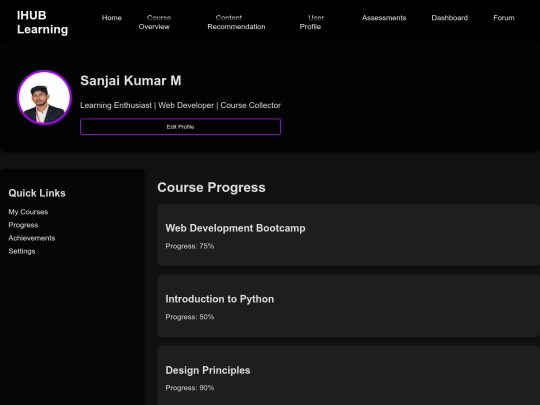
Task: Select the Design Principles title
Action: [208, 370]
